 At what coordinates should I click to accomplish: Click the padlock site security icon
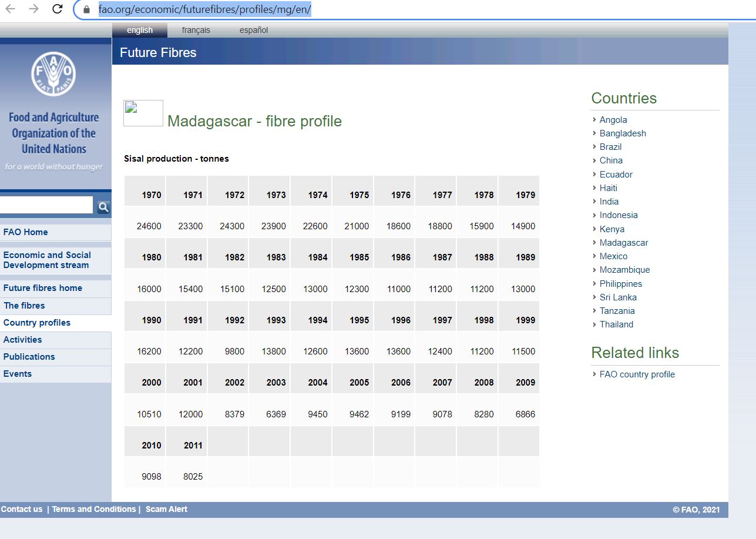click(x=87, y=9)
